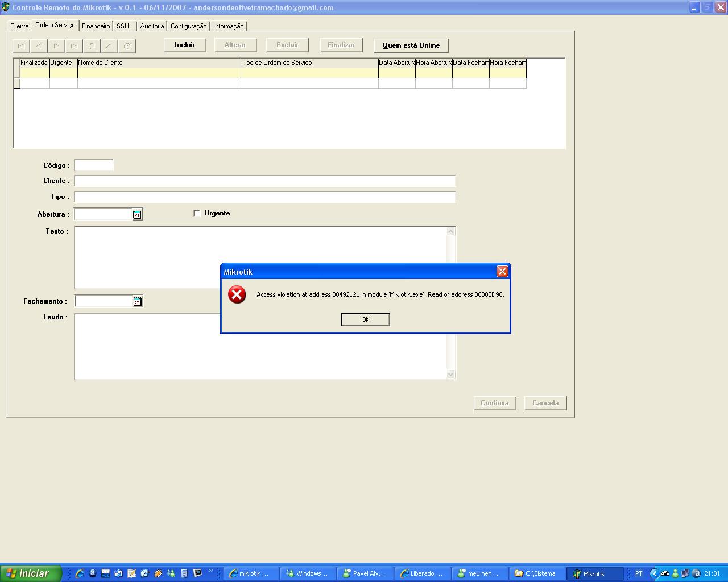Open the Financeiro tab
Viewport: 728px width, 582px height.
(x=96, y=26)
